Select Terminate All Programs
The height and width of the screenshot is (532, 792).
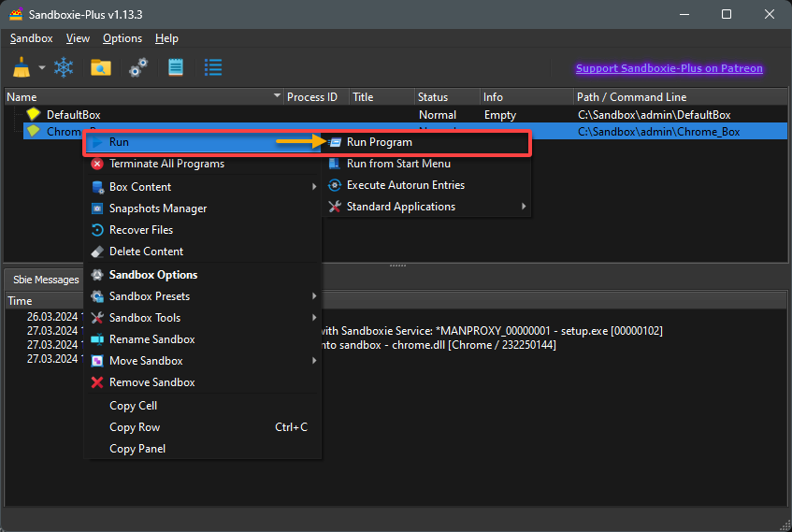pyautogui.click(x=203, y=164)
